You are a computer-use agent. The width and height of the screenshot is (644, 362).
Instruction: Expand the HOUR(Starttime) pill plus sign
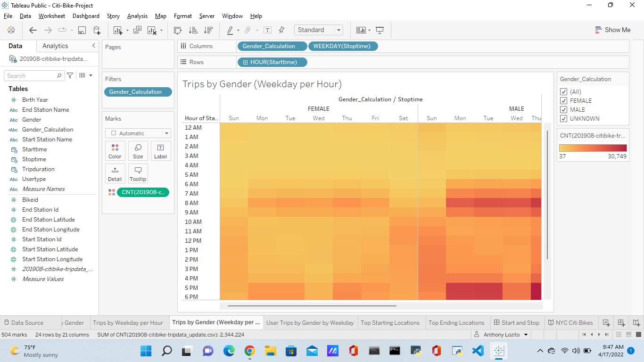[245, 62]
